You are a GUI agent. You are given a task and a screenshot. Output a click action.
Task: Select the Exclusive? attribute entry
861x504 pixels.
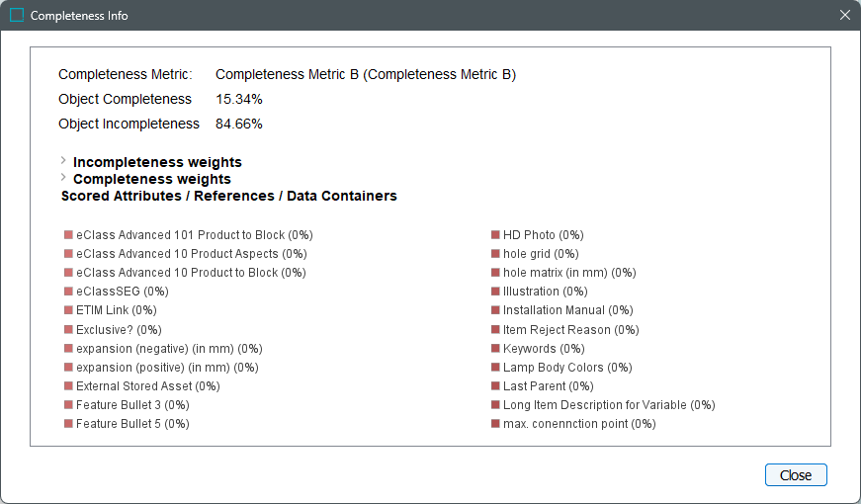(119, 330)
